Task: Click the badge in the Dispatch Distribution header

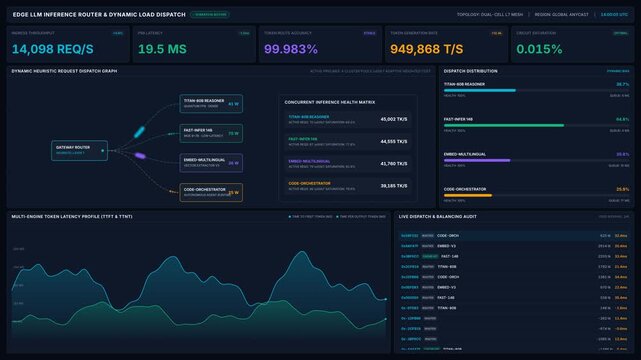Action: click(618, 71)
